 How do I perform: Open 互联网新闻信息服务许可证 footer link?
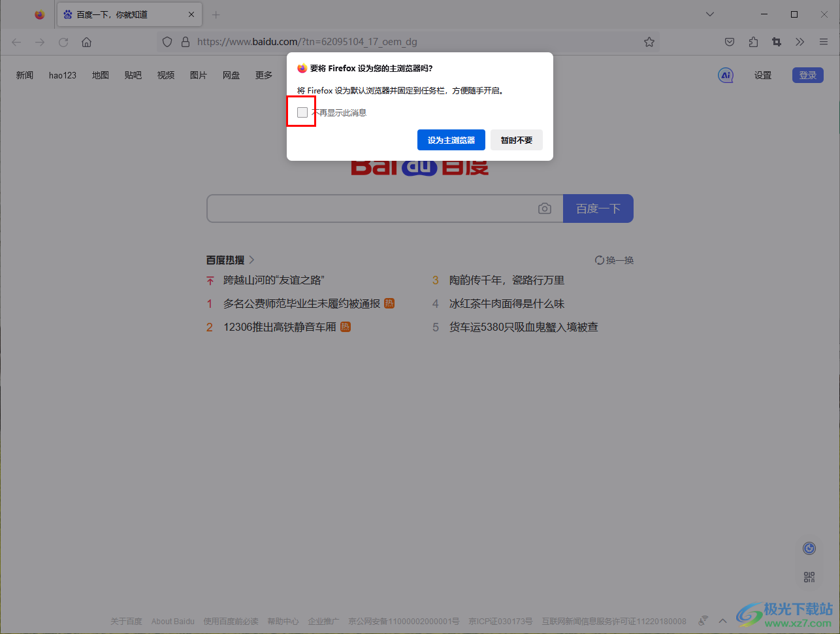coord(614,622)
